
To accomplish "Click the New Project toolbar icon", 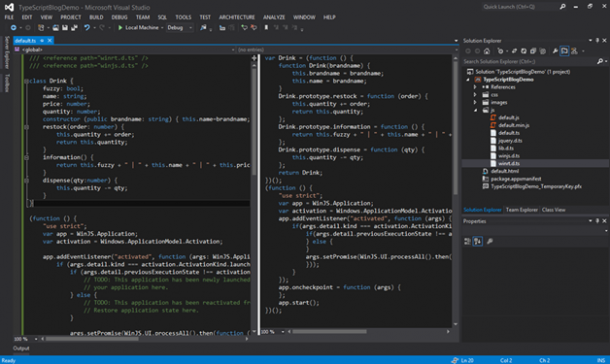I will (41, 28).
